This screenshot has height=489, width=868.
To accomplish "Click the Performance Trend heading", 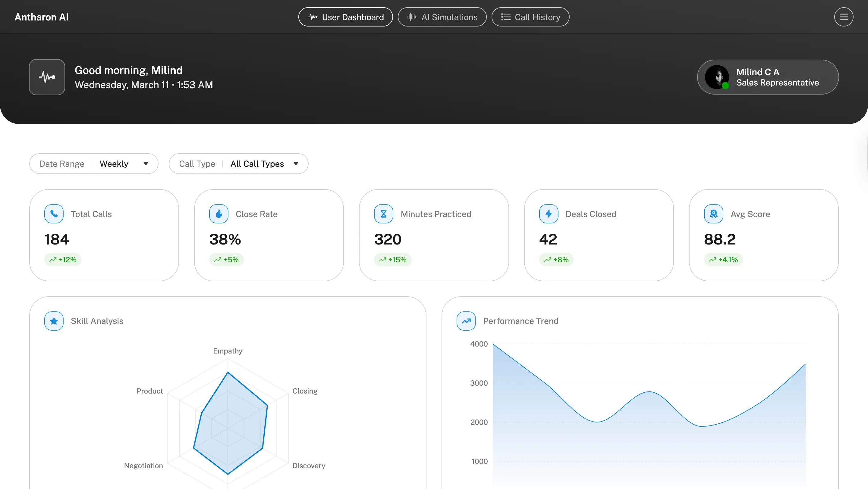I will (521, 321).
